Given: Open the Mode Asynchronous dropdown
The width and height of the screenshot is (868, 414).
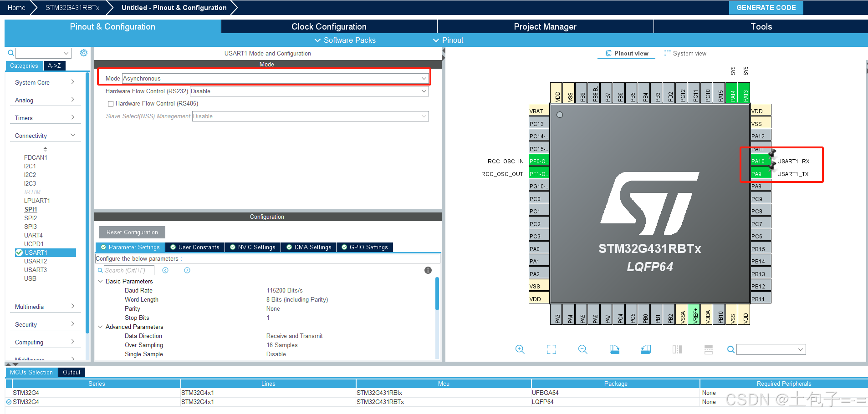Looking at the screenshot, I should (276, 78).
